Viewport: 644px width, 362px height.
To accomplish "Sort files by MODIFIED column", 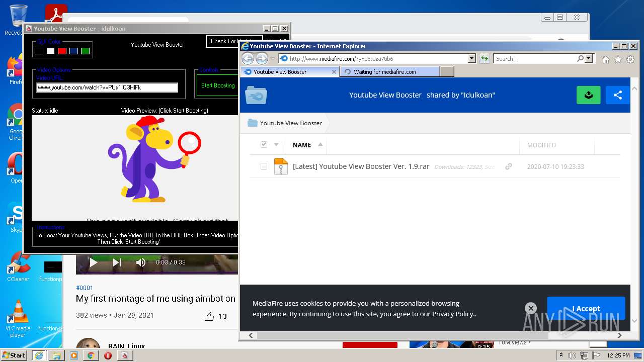I will tap(541, 145).
